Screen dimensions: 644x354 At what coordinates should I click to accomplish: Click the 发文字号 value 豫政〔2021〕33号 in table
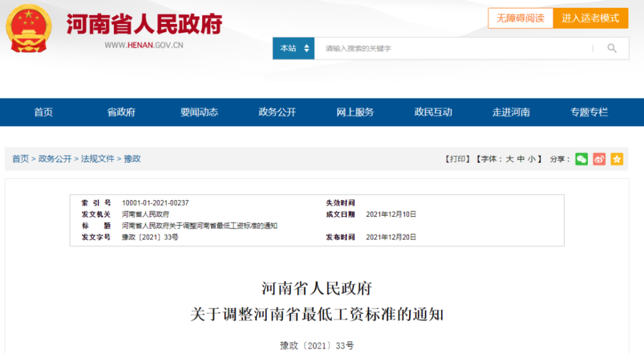click(x=150, y=238)
